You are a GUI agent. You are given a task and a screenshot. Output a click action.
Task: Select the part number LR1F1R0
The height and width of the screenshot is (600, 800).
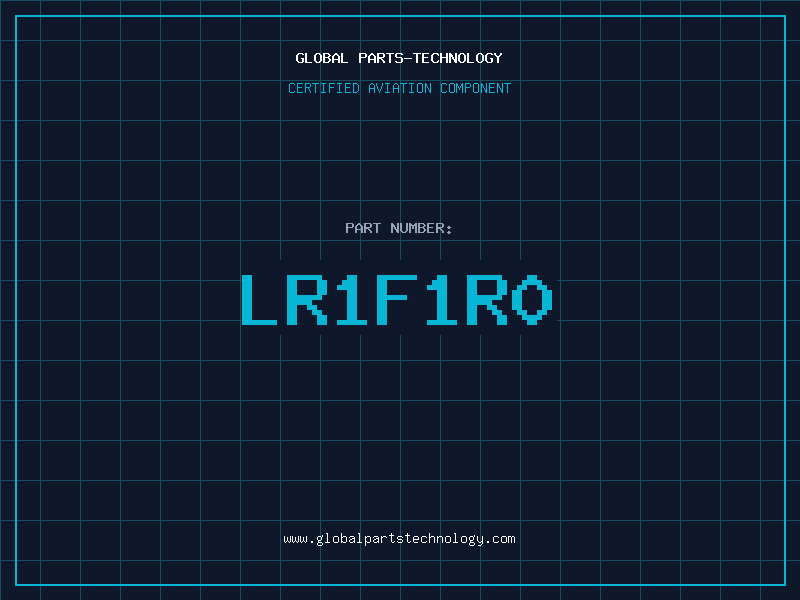coord(396,299)
